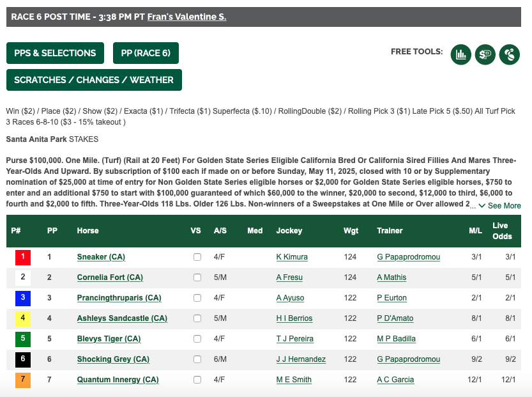Select VS checkbox for Shocking Grey

197,359
